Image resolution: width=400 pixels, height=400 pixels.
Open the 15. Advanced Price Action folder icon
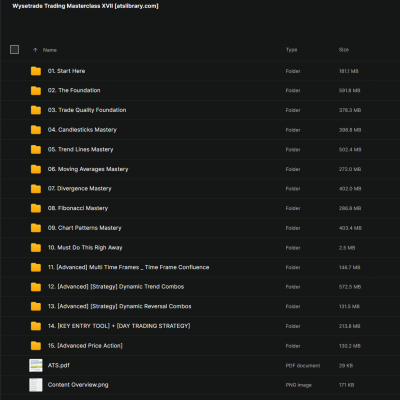click(36, 346)
